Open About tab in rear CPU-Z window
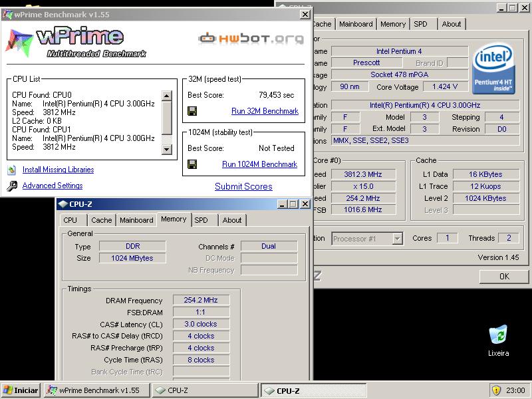 452,24
